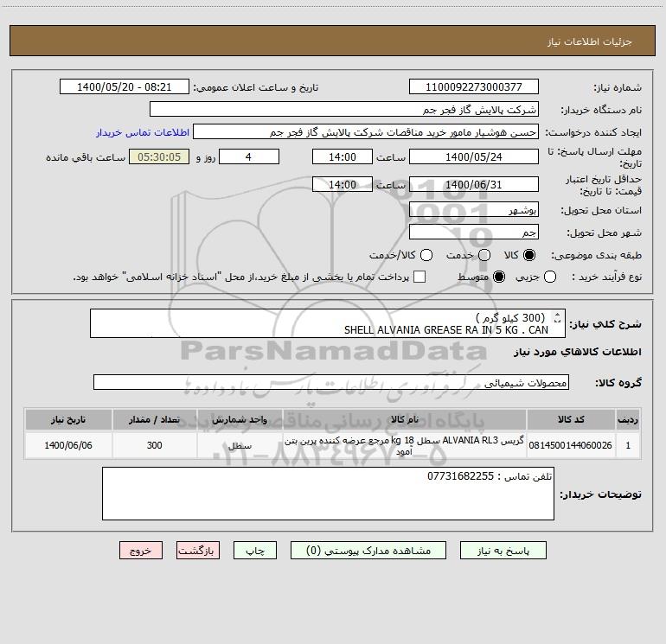666x644 pixels.
Task: Click the price validity date 1400/06/31
Action: coord(474,184)
